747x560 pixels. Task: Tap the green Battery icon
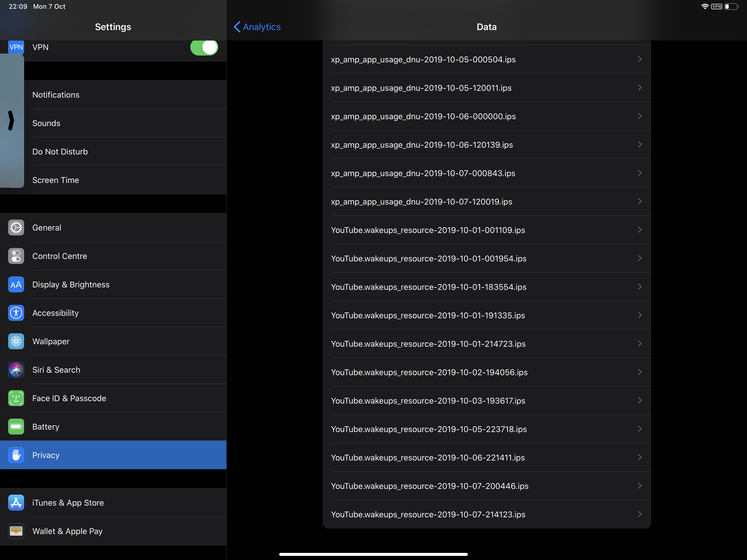(16, 427)
